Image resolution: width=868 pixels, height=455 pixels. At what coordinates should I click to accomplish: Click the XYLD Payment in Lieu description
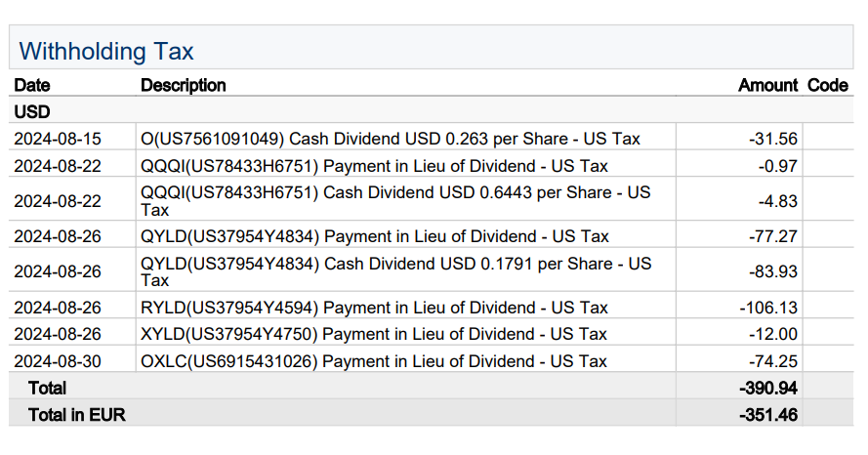tap(374, 334)
